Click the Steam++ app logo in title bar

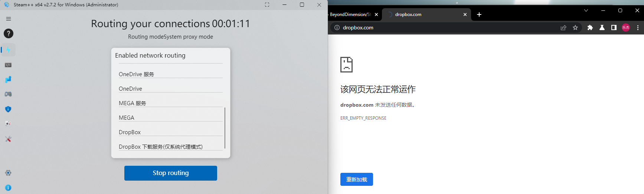point(7,5)
